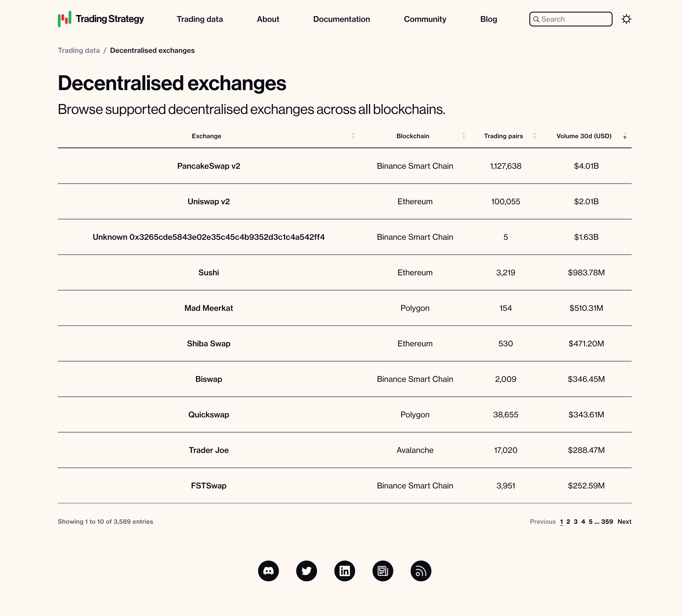Screen dimensions: 683x616
Task: Click the sort arrows on Trading pairs
Action: point(534,136)
